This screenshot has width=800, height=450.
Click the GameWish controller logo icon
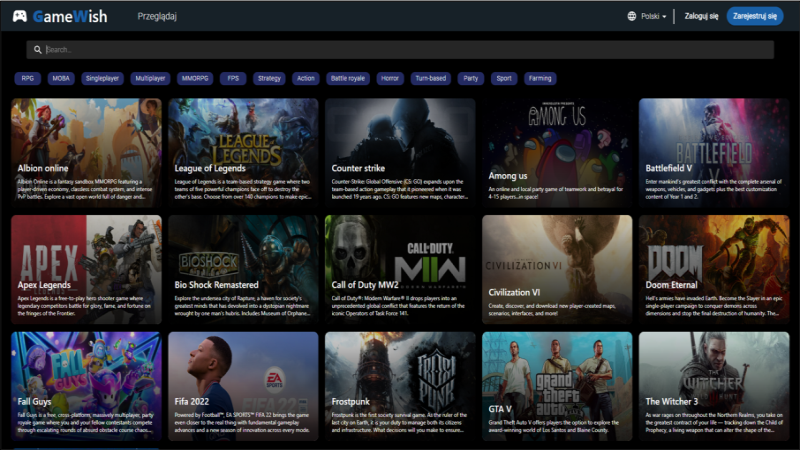tap(19, 16)
